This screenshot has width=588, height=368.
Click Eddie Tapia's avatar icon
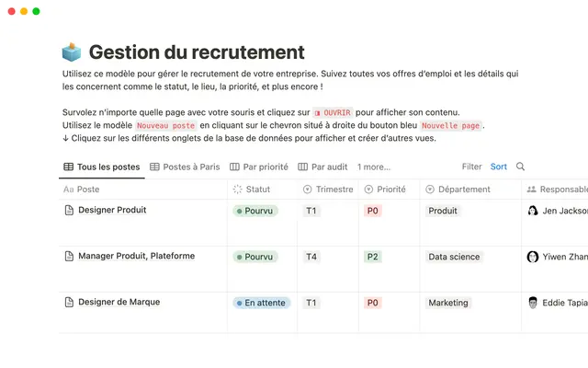point(532,303)
